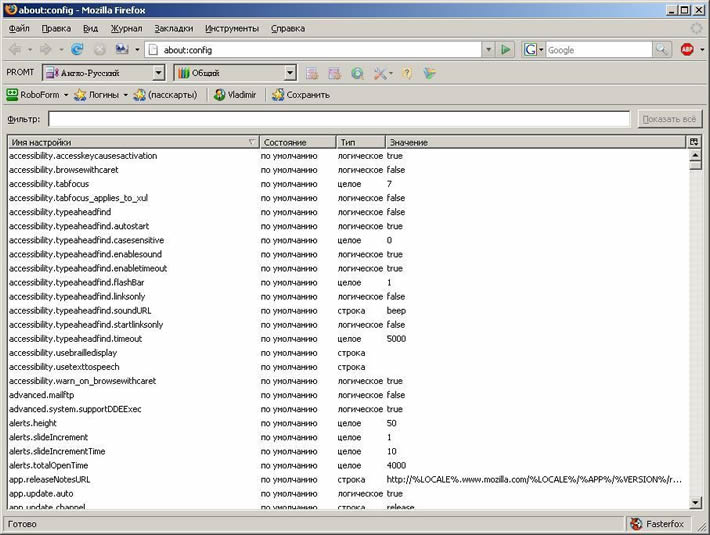Click the search magnifier icon

[x=662, y=49]
